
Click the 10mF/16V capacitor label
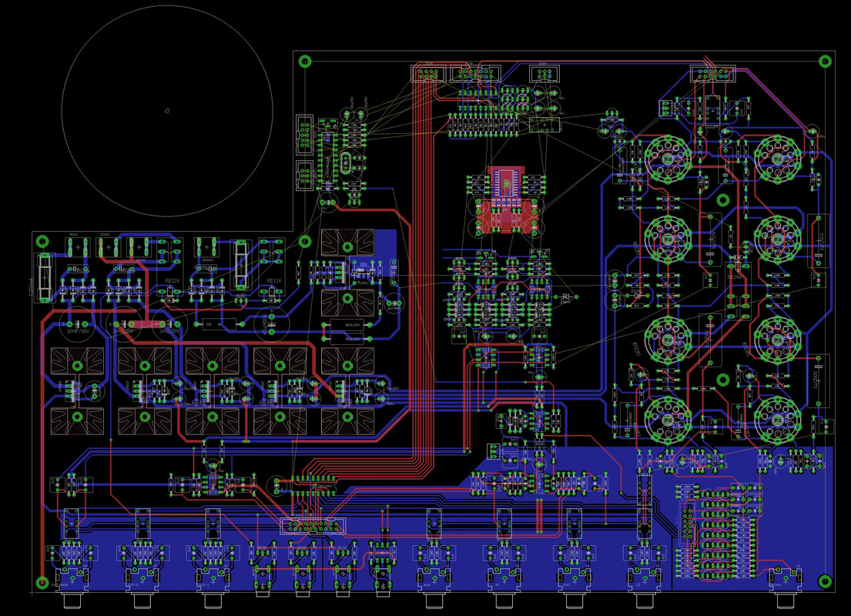tap(78, 330)
